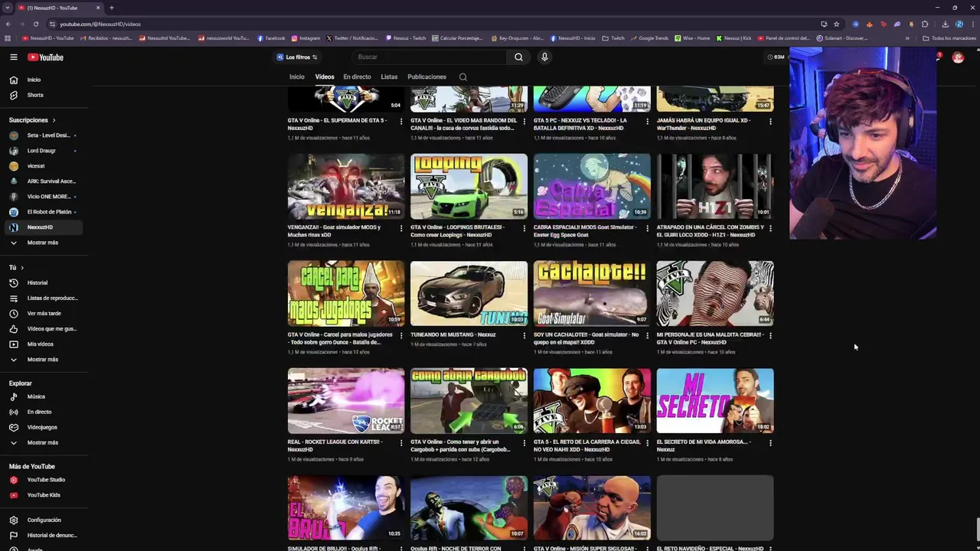Open a new browser tab

[112, 8]
